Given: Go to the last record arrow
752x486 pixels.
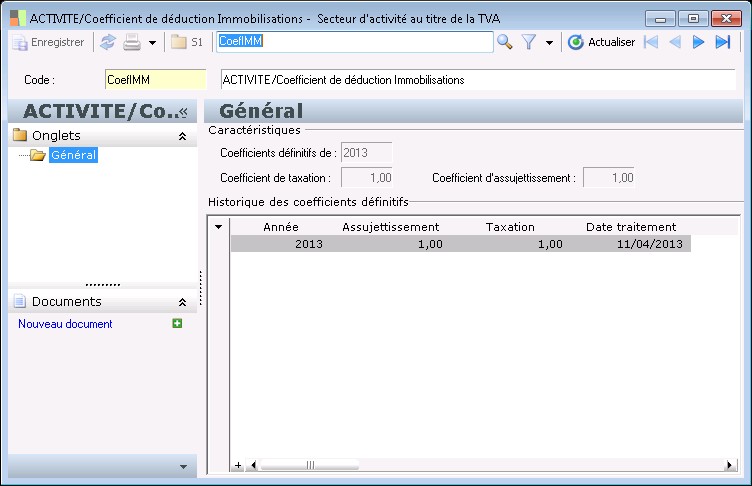Looking at the screenshot, I should point(723,42).
